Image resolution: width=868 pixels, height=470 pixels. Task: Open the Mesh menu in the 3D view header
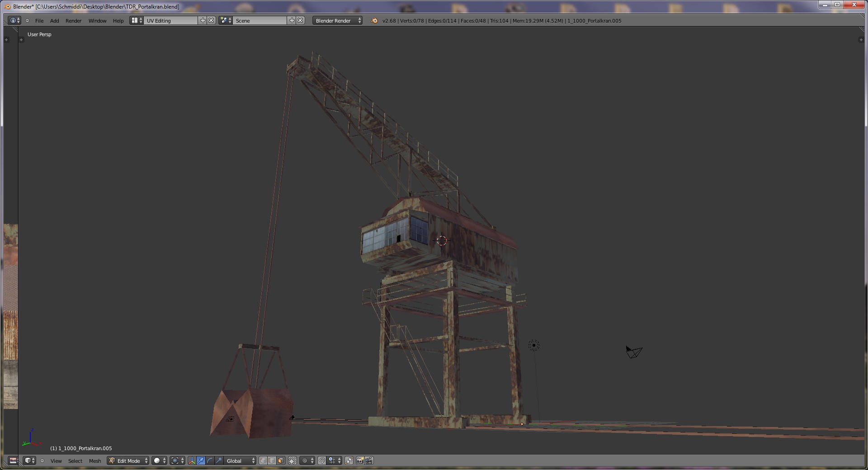pyautogui.click(x=95, y=461)
